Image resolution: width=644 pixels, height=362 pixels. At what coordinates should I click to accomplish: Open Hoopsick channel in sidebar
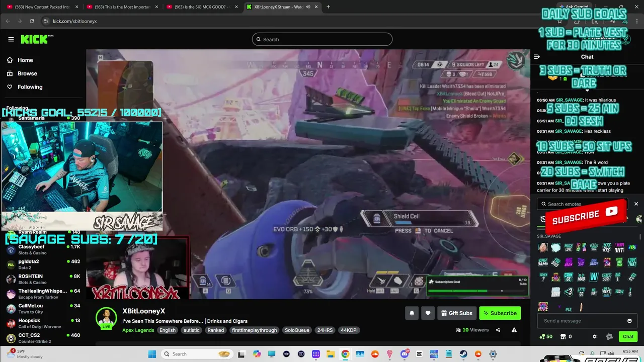pos(43,323)
